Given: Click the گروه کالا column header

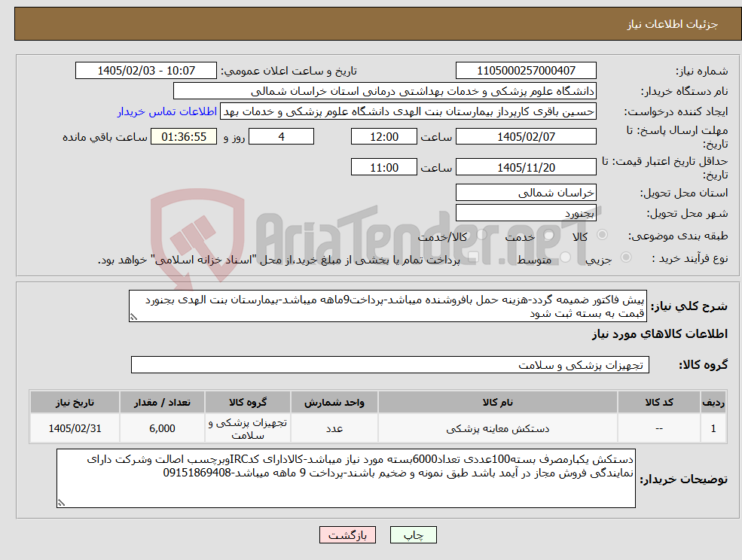Looking at the screenshot, I should point(248,402).
